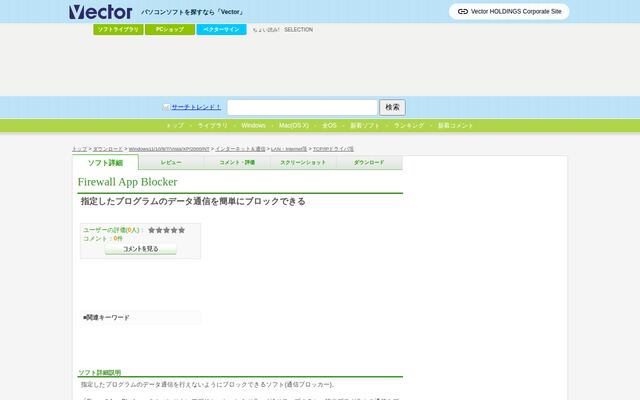Screen dimensions: 640x400
Task: Click Windows11/10/8/7 breadcrumb link
Action: (x=169, y=149)
